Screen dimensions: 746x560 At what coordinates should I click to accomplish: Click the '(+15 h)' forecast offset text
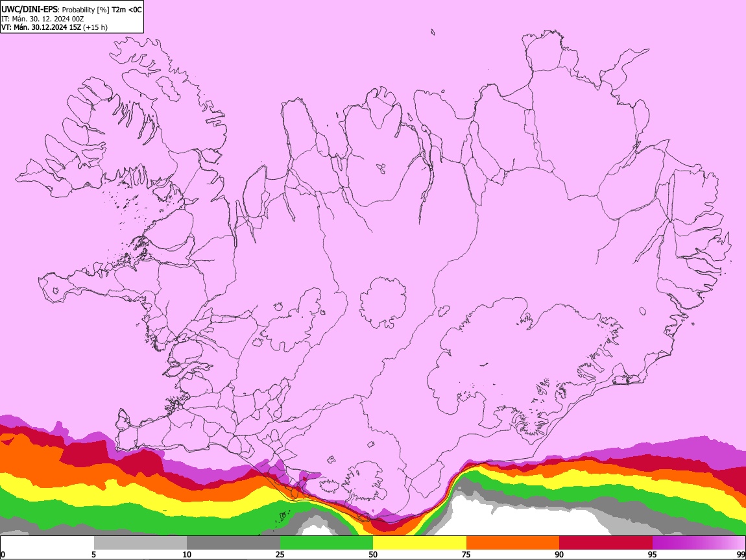(95, 28)
